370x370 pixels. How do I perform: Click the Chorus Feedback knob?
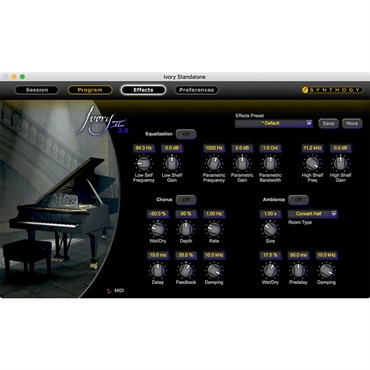[186, 270]
